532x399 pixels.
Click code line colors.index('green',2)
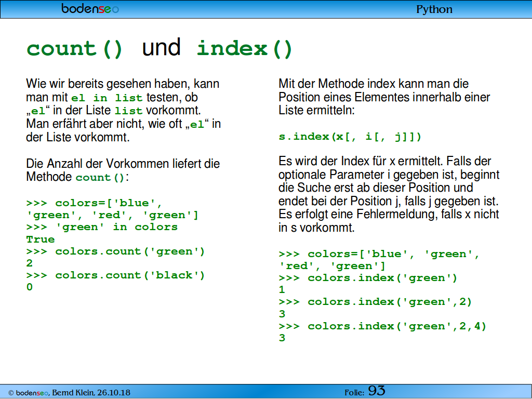point(390,302)
